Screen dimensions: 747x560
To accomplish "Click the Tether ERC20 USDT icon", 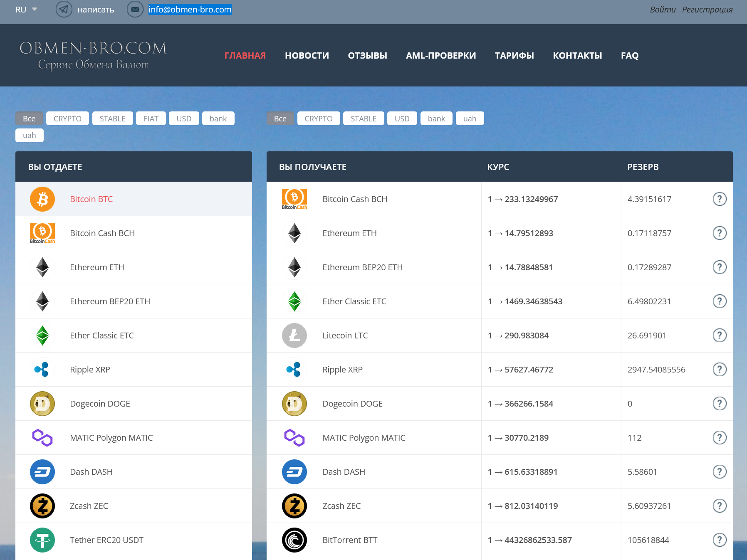I will [x=42, y=540].
